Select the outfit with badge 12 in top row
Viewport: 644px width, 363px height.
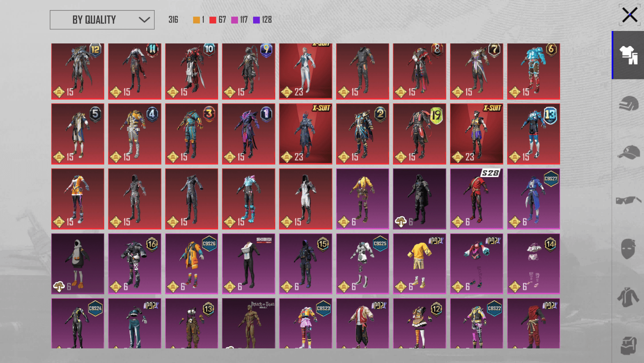coord(78,71)
